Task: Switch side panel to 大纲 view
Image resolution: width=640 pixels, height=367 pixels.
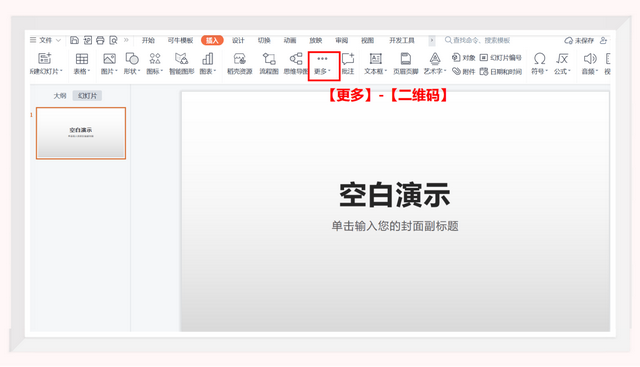Action: [60, 96]
